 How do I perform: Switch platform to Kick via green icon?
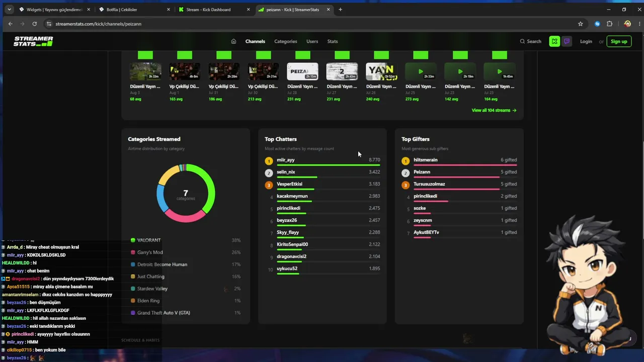[x=554, y=41]
